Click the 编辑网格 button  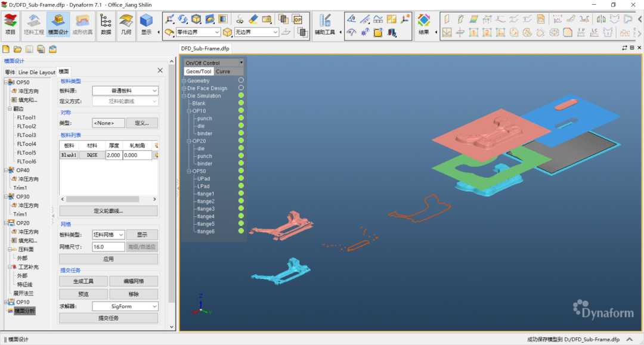click(x=134, y=281)
